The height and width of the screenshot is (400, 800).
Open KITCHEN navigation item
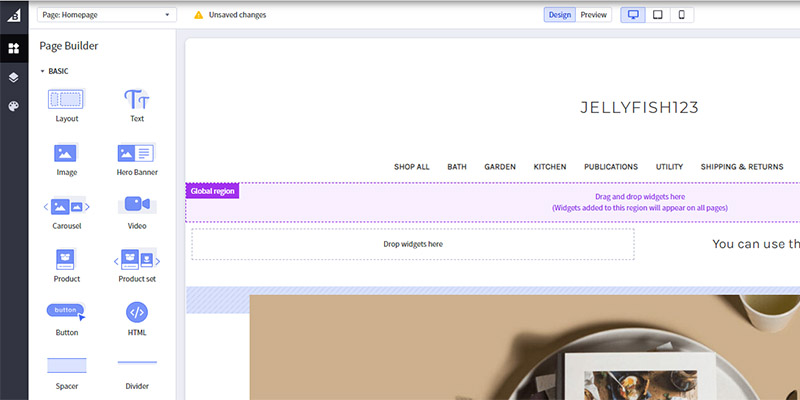[550, 167]
